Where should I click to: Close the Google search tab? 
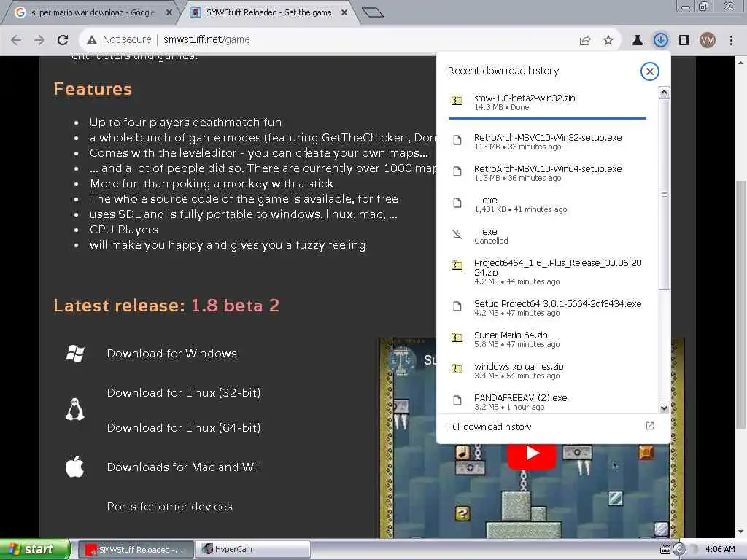pos(169,12)
